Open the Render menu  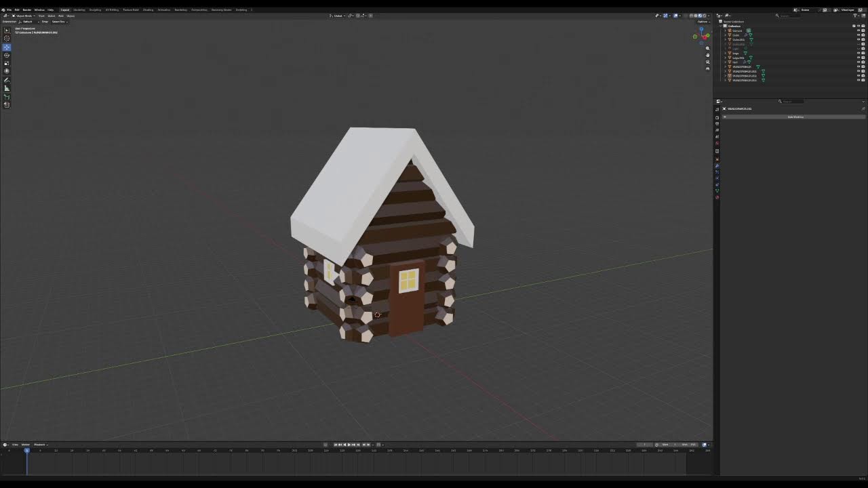coord(26,10)
